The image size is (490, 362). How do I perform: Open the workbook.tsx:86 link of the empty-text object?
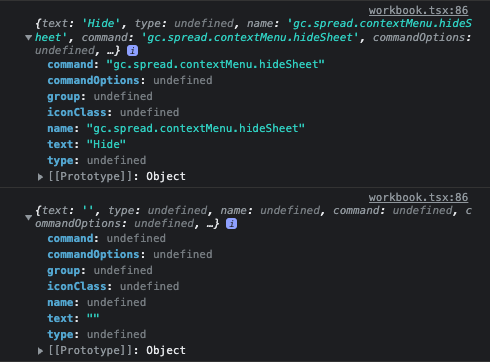(x=418, y=197)
